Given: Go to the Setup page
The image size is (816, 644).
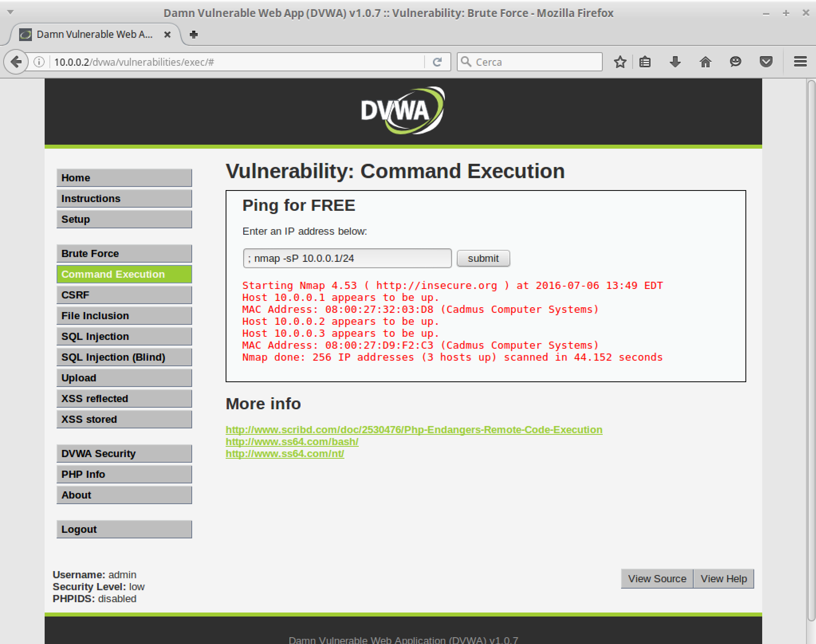Looking at the screenshot, I should point(124,219).
